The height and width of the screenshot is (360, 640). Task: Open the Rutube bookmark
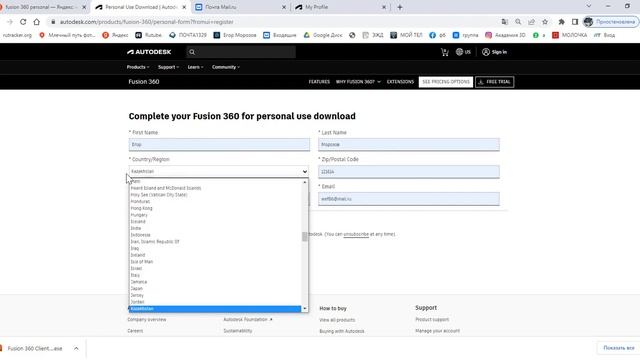click(x=149, y=35)
